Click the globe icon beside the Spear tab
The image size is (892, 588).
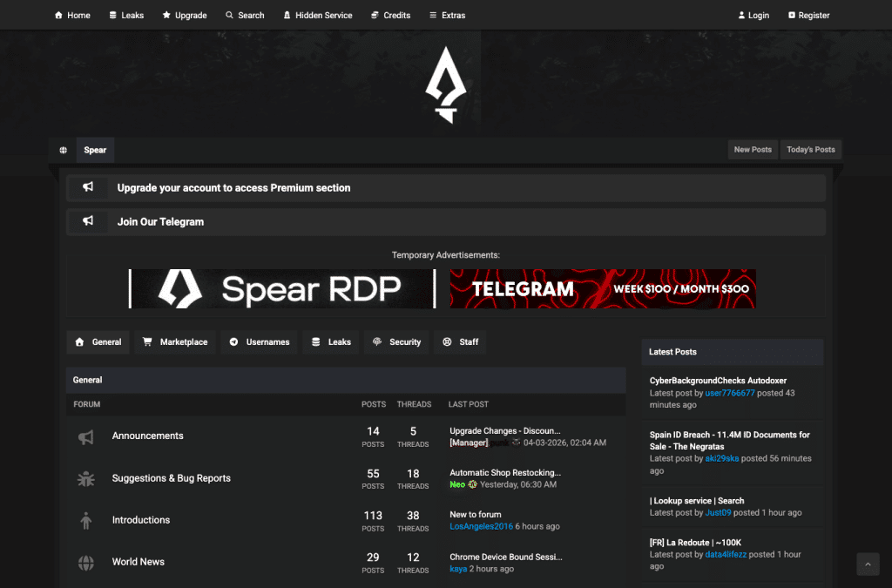click(63, 150)
